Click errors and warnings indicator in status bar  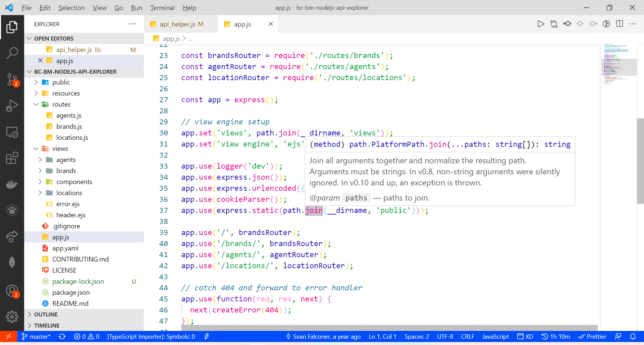[x=86, y=336]
